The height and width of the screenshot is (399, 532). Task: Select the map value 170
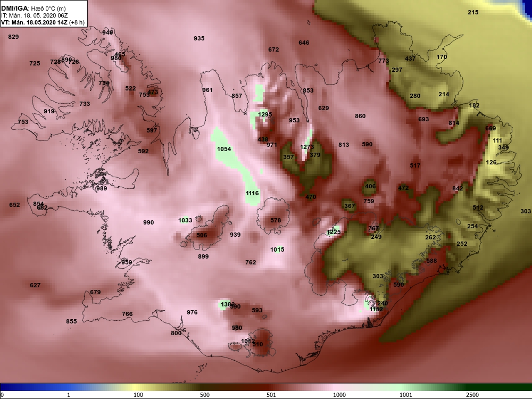click(x=442, y=57)
